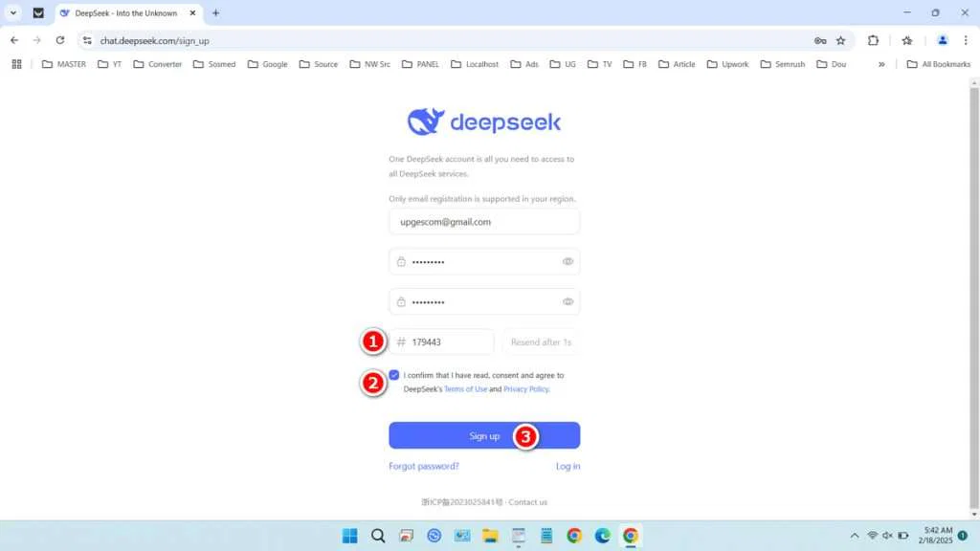980x551 pixels.
Task: Reload the page using the refresh icon
Action: (59, 40)
